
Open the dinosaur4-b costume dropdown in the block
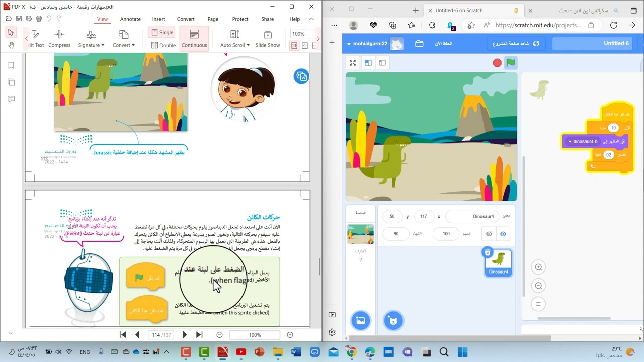coord(570,142)
